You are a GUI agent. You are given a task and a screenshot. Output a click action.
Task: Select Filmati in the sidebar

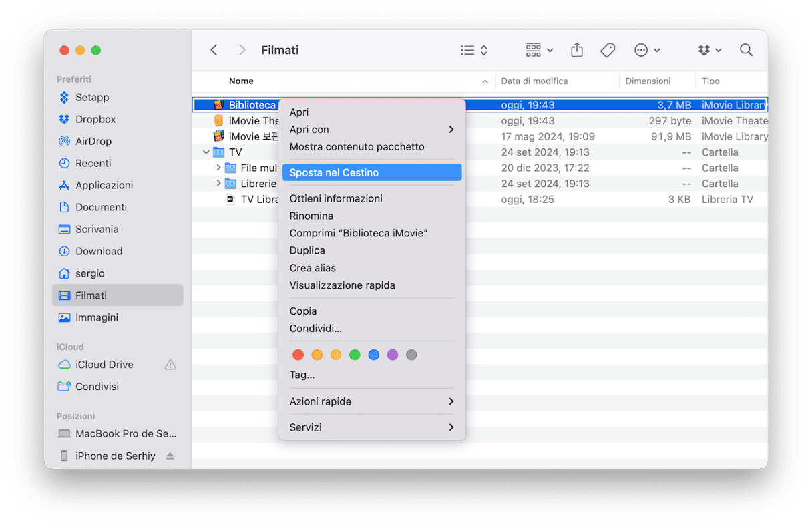(x=118, y=295)
